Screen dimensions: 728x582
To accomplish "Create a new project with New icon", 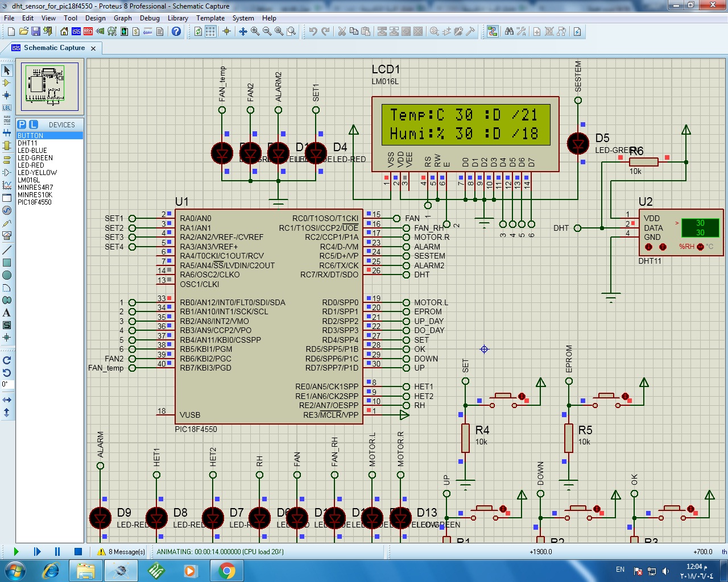I will point(11,32).
